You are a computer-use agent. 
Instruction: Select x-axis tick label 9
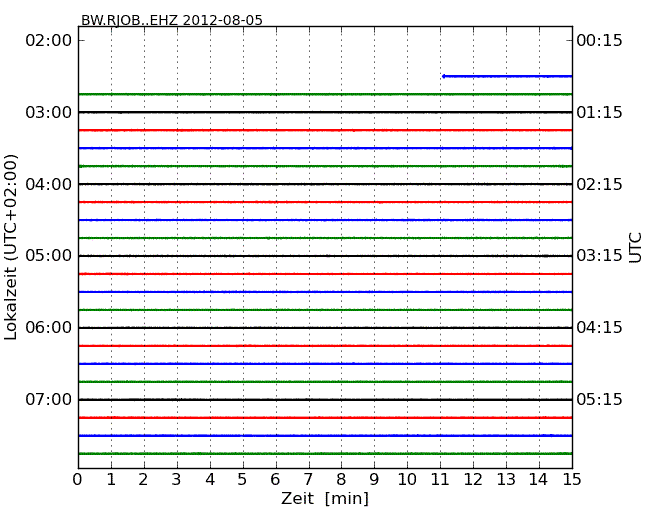pos(374,480)
